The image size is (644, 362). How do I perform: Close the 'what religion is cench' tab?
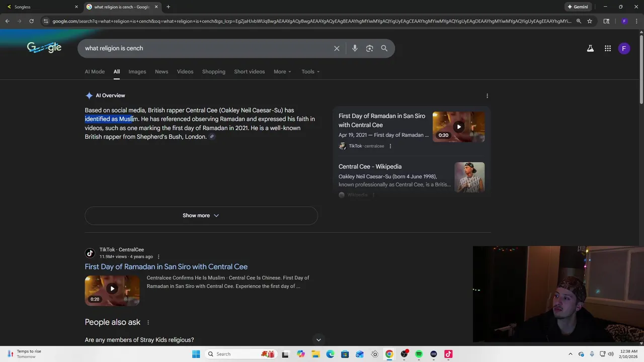pyautogui.click(x=156, y=7)
